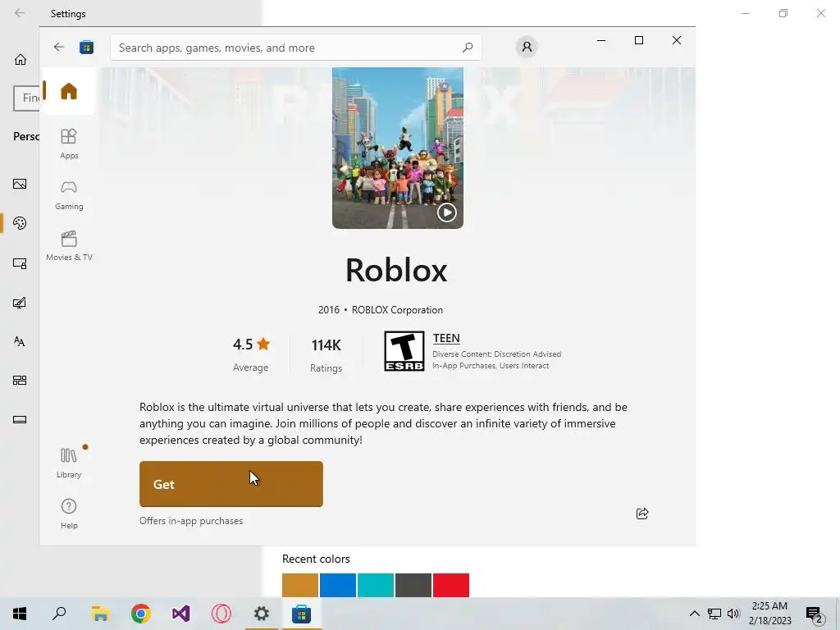Open the user account profile icon

[x=527, y=47]
